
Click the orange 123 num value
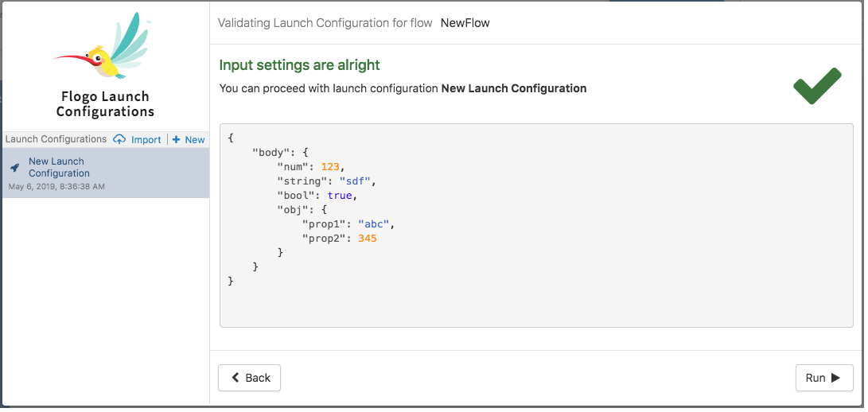pos(330,166)
